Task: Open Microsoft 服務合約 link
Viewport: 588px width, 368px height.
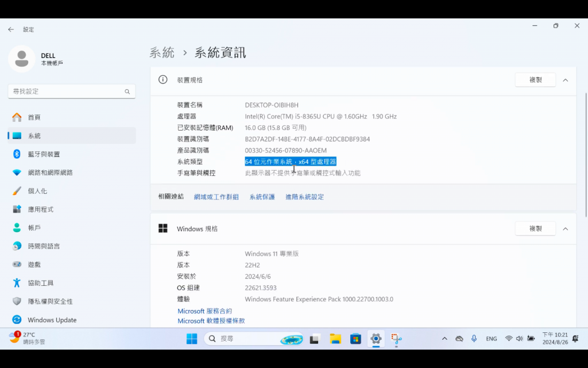Action: [x=205, y=311]
